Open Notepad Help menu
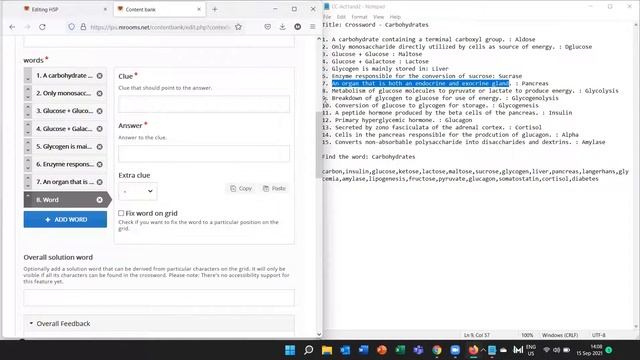The width and height of the screenshot is (640, 360). [x=395, y=17]
